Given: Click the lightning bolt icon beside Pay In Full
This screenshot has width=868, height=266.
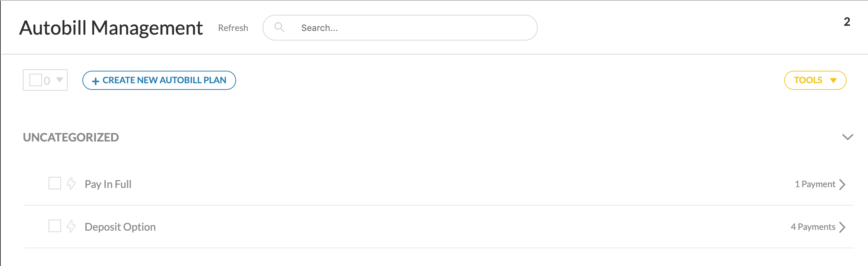Looking at the screenshot, I should coord(71,183).
